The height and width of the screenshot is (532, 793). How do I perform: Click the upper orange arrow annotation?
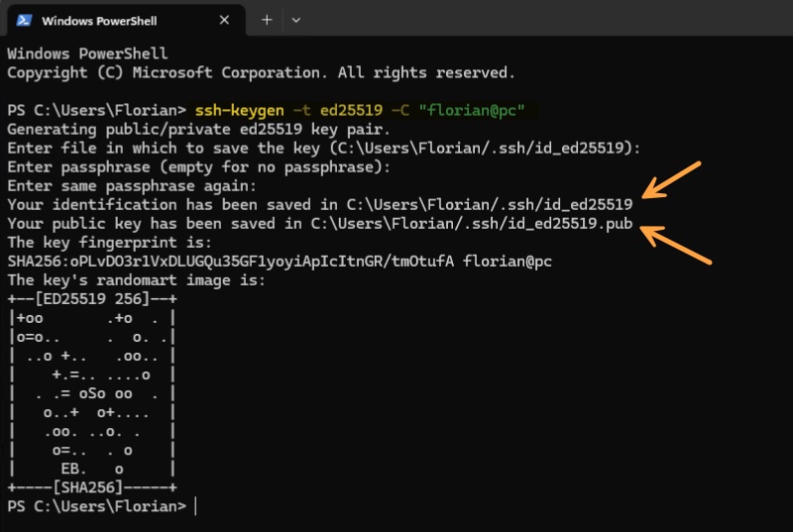tap(672, 180)
